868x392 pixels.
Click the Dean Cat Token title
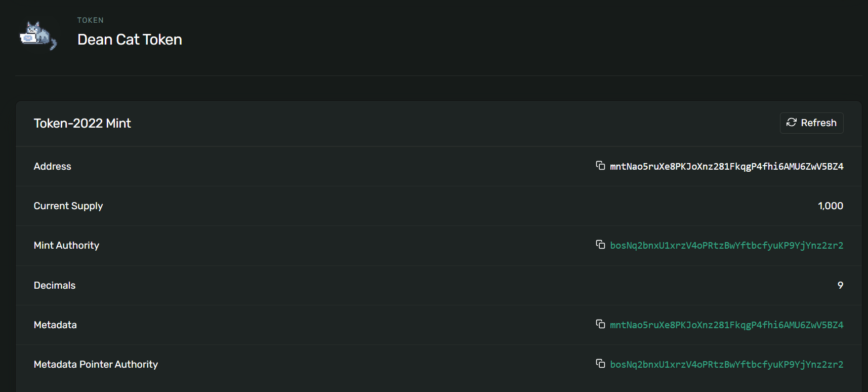[130, 40]
